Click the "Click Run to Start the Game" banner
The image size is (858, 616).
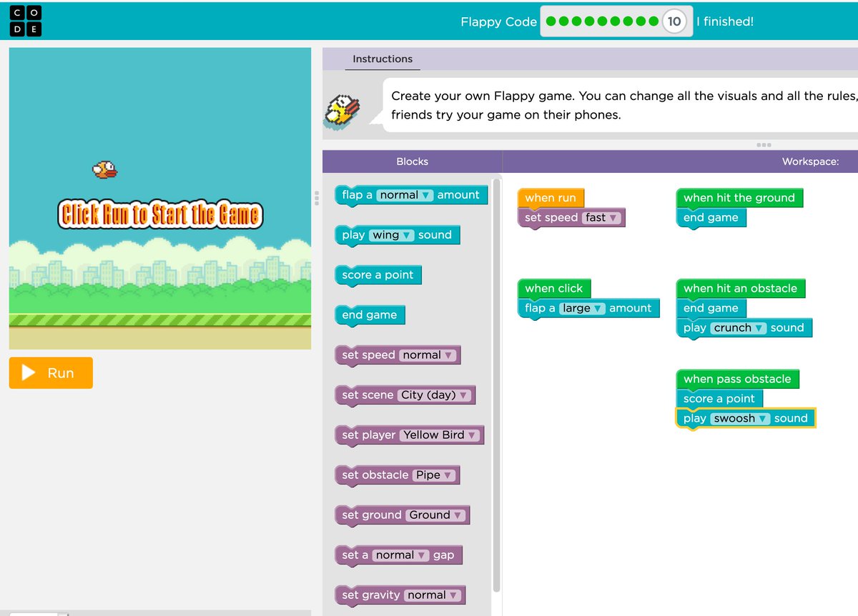pyautogui.click(x=160, y=215)
